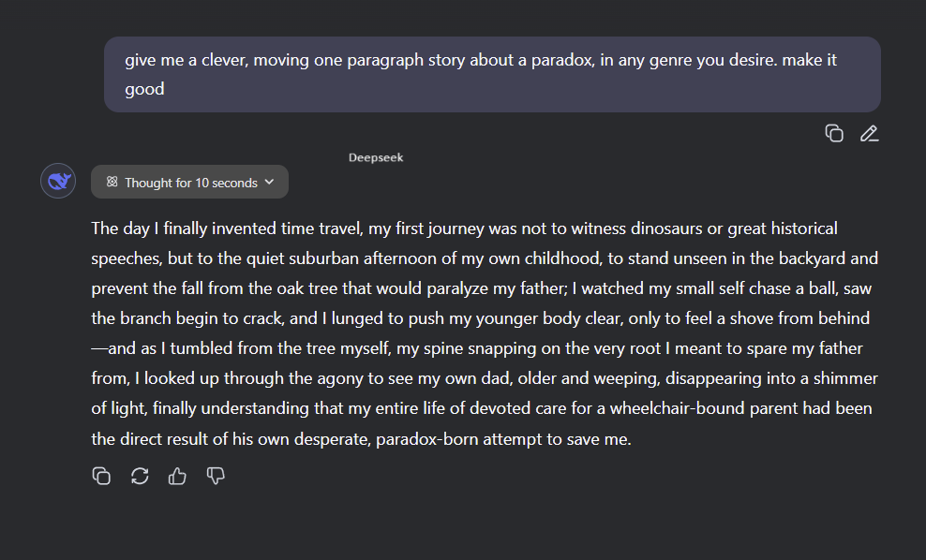The image size is (926, 560).
Task: Click the chevron beside thought duration
Action: [270, 182]
